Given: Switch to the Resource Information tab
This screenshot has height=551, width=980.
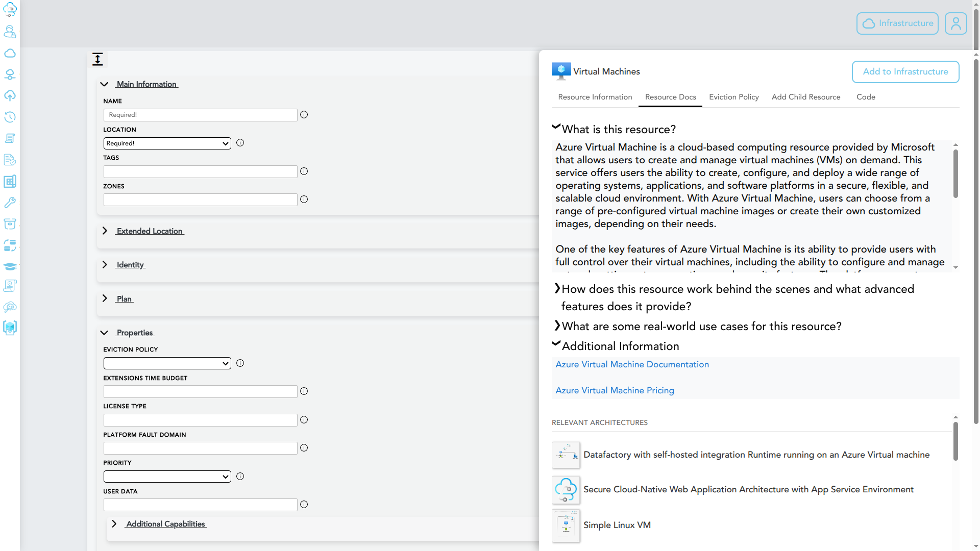Looking at the screenshot, I should (x=595, y=97).
